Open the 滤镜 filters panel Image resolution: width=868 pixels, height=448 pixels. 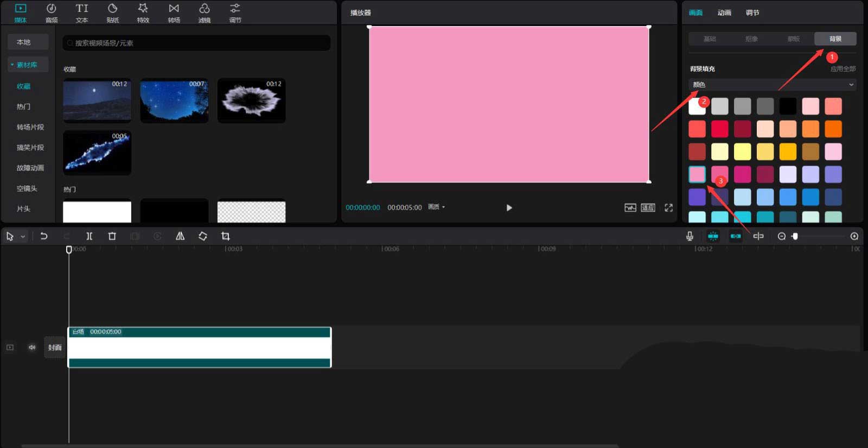(x=205, y=13)
